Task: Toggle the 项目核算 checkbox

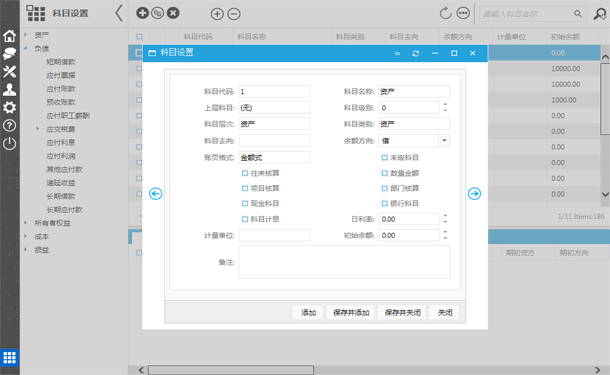Action: point(245,188)
